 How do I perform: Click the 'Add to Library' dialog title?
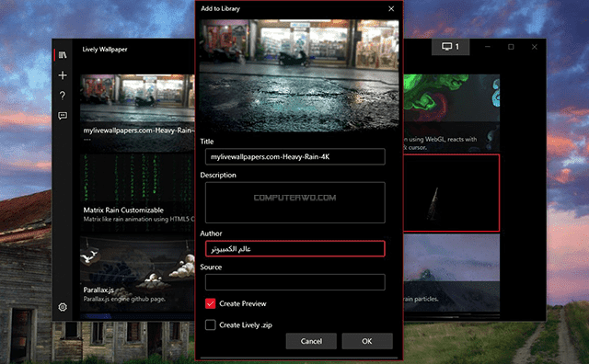tap(221, 8)
